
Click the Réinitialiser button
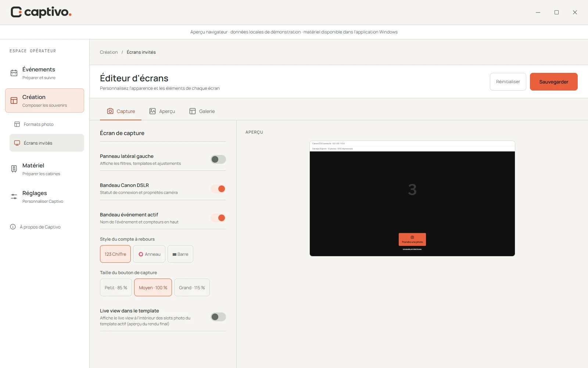[508, 82]
